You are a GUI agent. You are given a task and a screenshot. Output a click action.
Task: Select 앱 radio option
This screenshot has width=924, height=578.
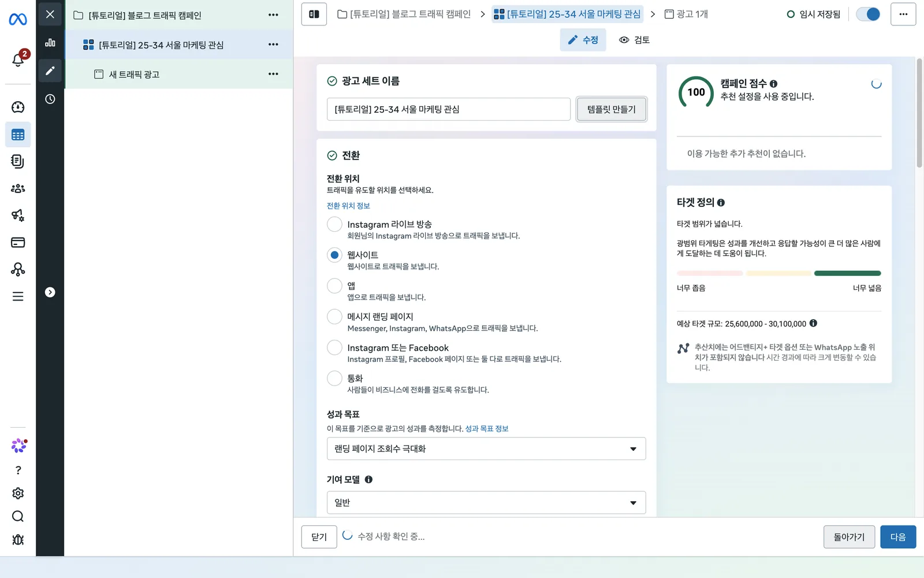tap(334, 286)
